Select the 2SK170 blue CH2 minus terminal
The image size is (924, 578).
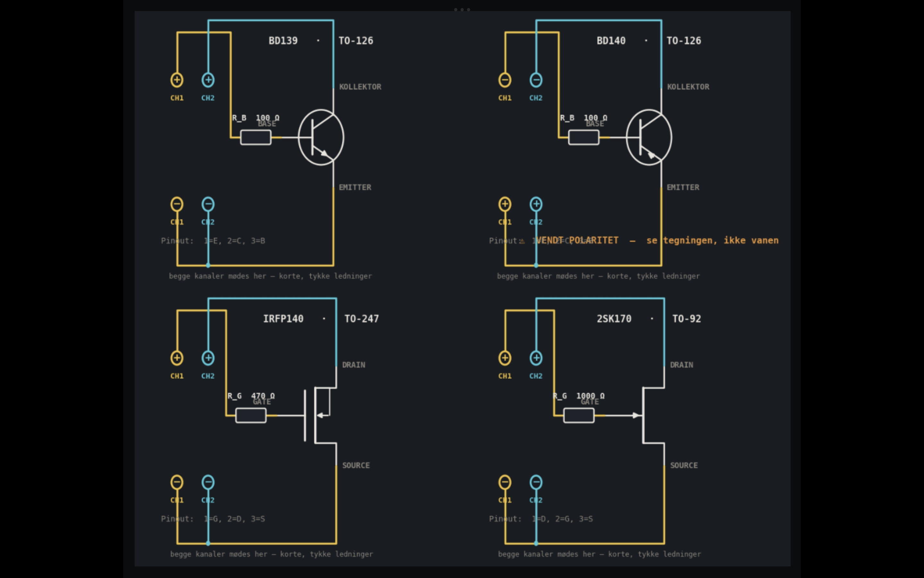[536, 482]
